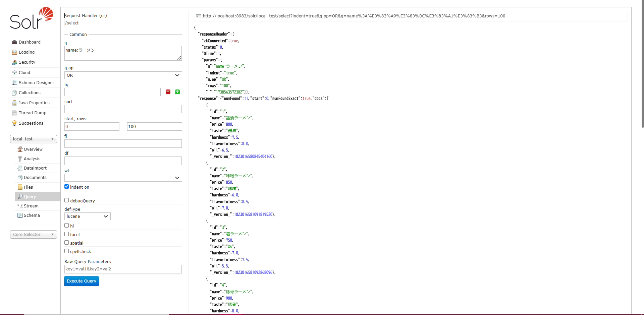This screenshot has width=644, height=315.
Task: Click the Schema book icon
Action: [x=20, y=215]
